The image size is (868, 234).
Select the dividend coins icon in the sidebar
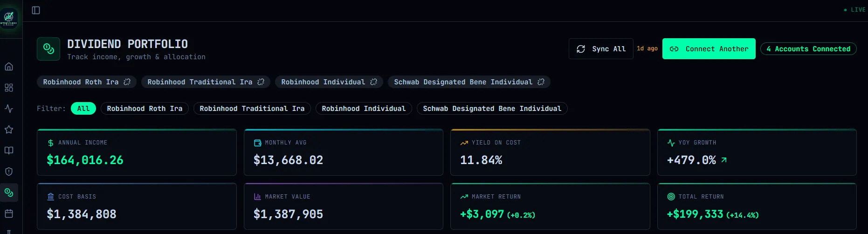(x=9, y=193)
